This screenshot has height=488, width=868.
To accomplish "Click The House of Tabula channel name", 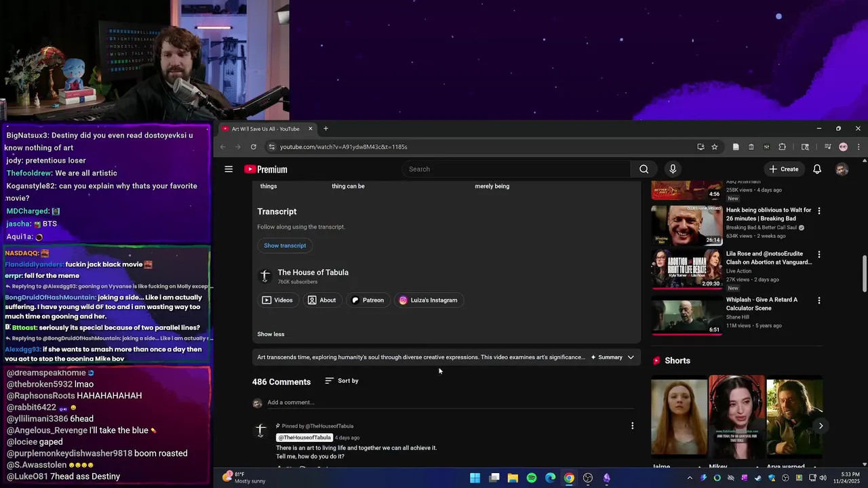I will click(x=313, y=272).
